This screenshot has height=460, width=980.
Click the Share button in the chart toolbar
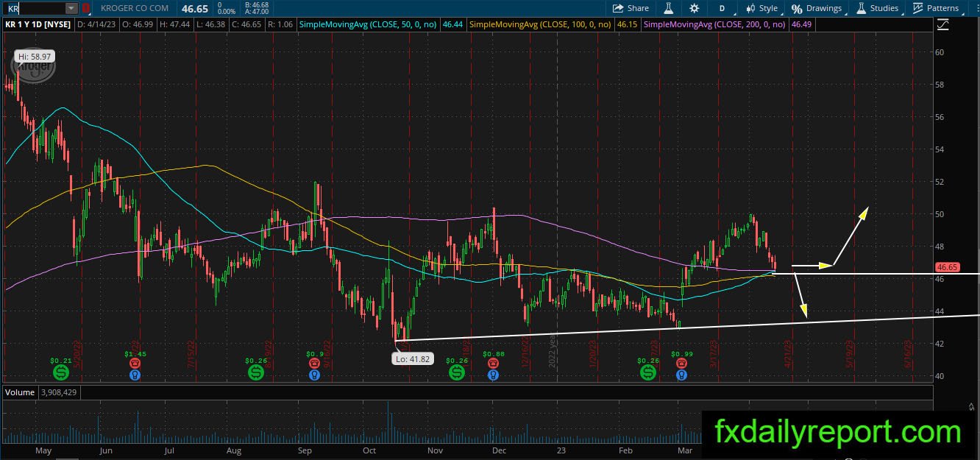[631, 8]
